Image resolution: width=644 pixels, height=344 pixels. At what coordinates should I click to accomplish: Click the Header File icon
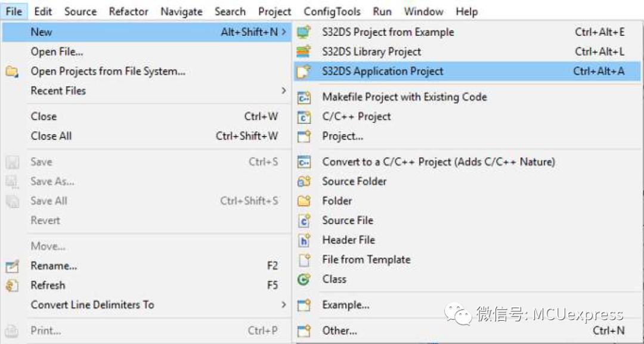pyautogui.click(x=304, y=240)
